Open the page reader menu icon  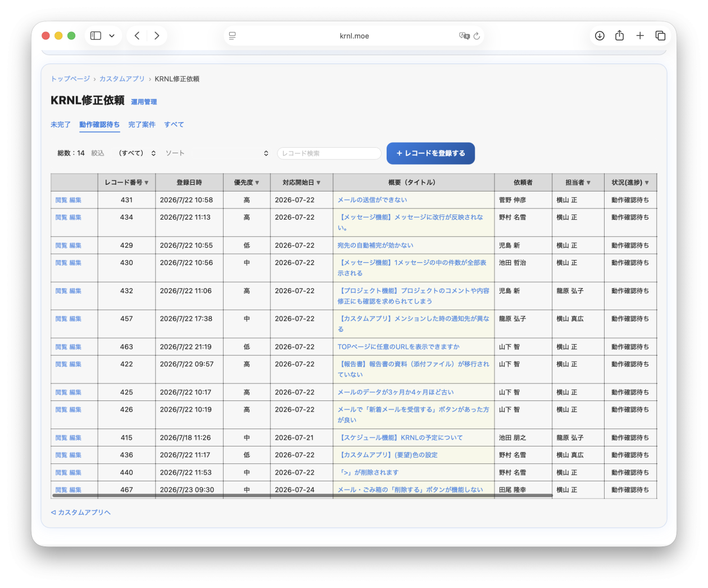pos(232,36)
